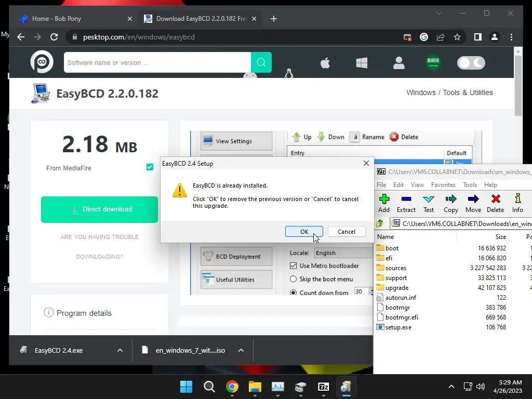Open File Explorer from the taskbar
532x399 pixels.
point(255,387)
